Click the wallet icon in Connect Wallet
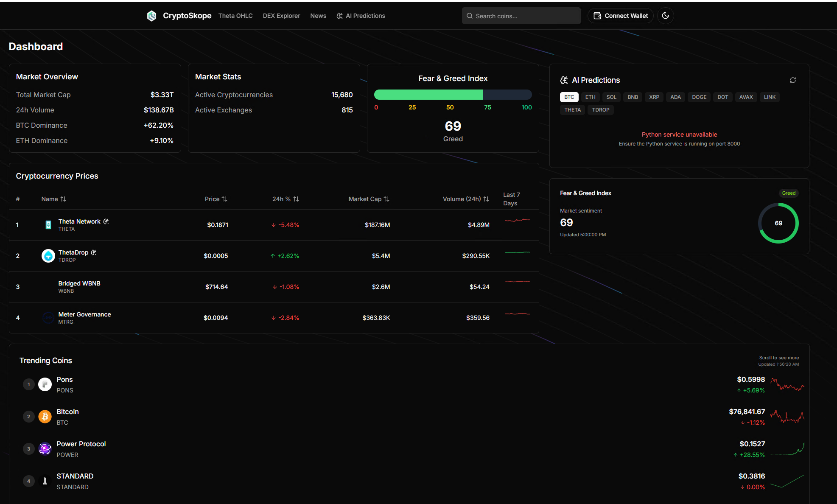The height and width of the screenshot is (504, 837). [x=597, y=16]
